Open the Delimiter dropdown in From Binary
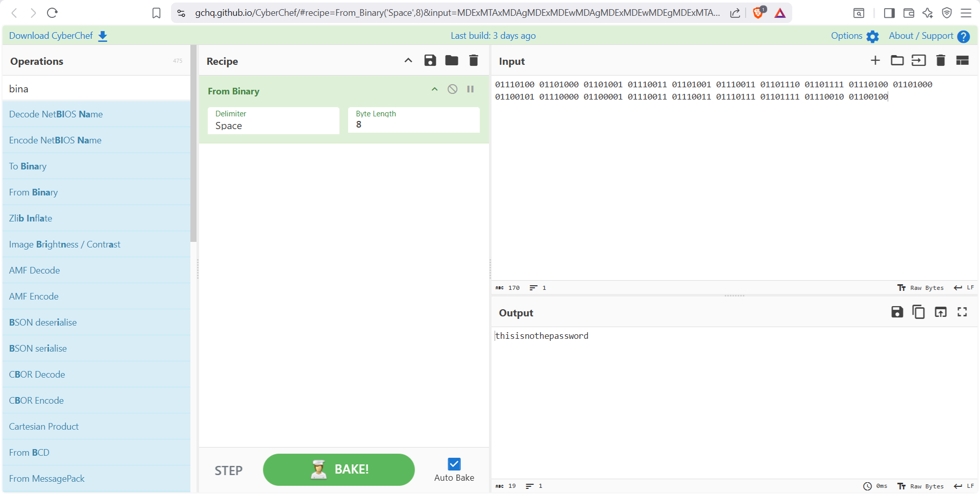The image size is (980, 495). (x=273, y=126)
